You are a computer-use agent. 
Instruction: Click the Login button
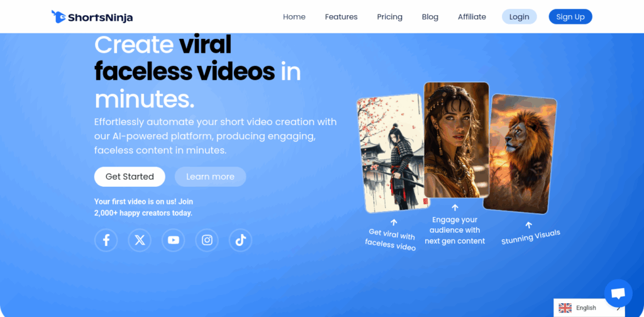point(519,17)
